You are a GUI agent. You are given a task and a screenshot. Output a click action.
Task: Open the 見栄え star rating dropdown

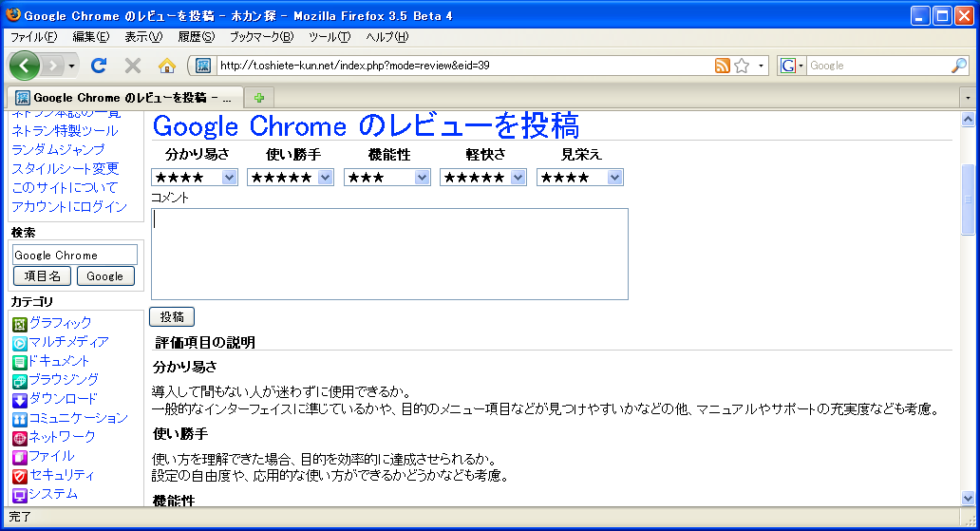pos(580,178)
